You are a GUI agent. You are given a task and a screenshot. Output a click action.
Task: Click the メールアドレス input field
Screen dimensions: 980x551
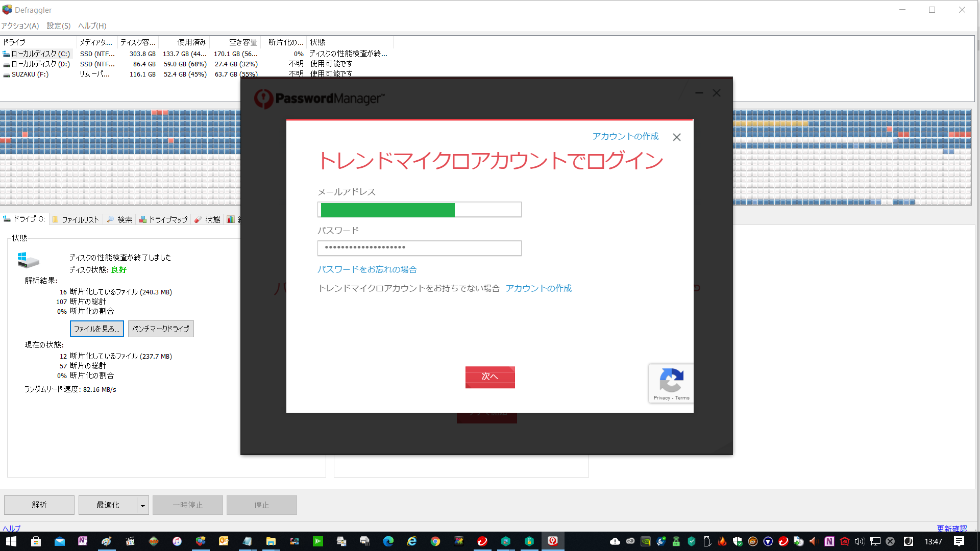(x=420, y=210)
